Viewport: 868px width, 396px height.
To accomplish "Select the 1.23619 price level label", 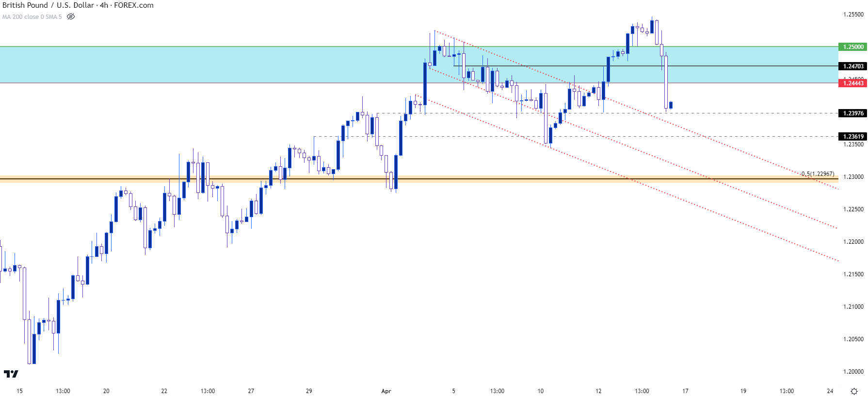I will pyautogui.click(x=852, y=137).
